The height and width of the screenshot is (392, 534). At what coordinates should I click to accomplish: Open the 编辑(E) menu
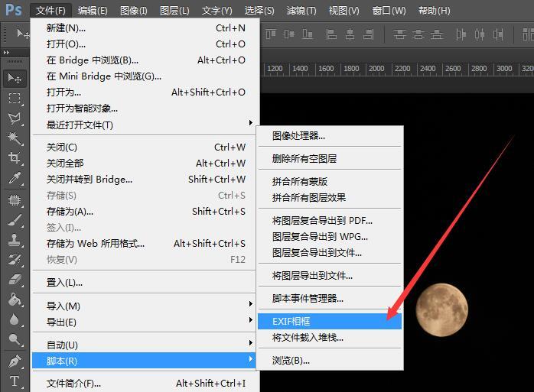click(x=93, y=11)
